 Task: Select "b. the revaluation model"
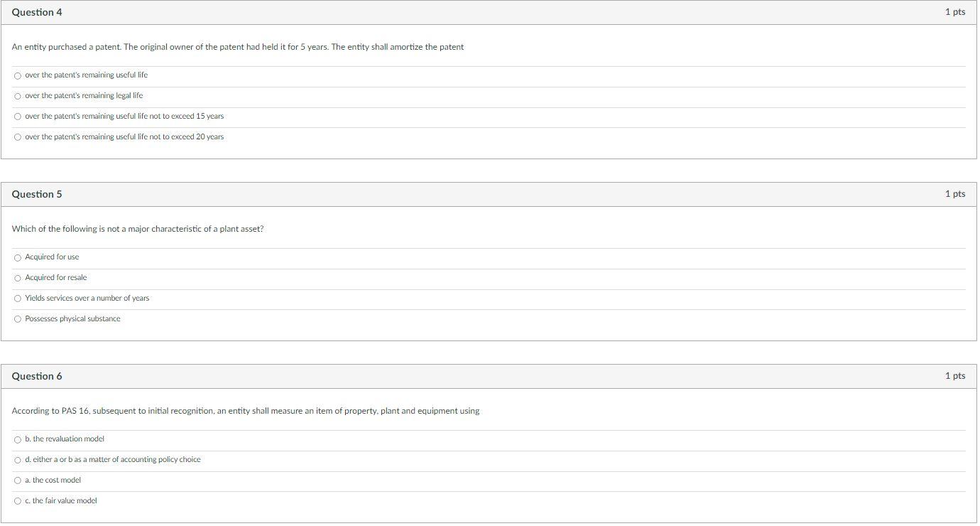pos(17,439)
